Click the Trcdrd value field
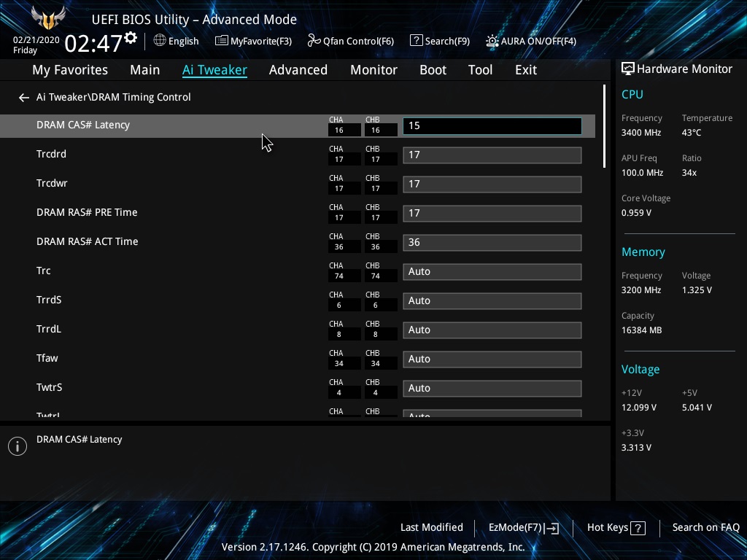This screenshot has width=747, height=560. [492, 155]
